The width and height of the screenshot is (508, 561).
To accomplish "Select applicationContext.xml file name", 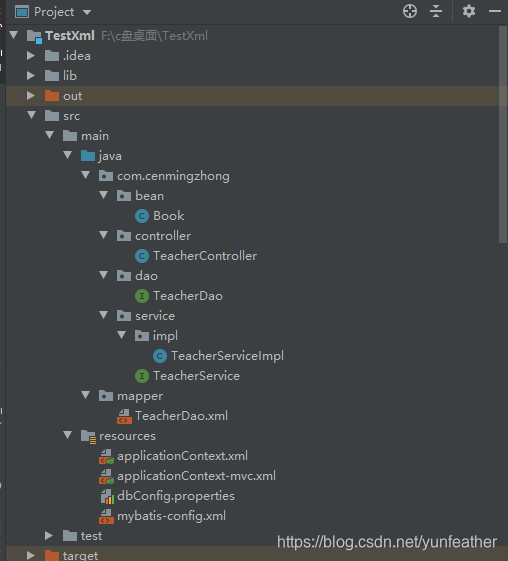I will [182, 456].
